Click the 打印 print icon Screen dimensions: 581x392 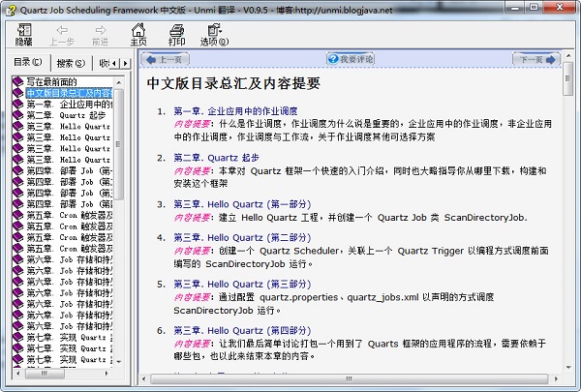pos(177,35)
